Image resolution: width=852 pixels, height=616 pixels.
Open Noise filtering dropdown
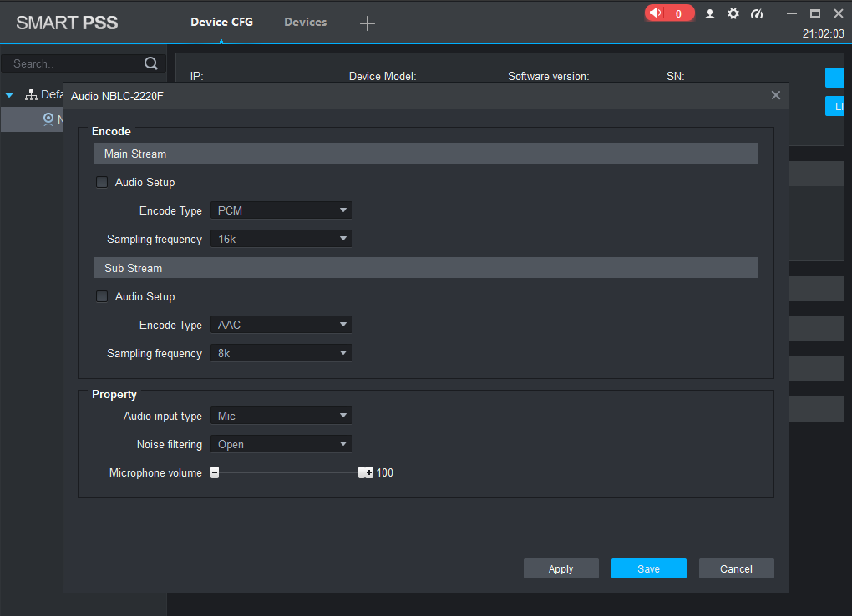[x=281, y=444]
